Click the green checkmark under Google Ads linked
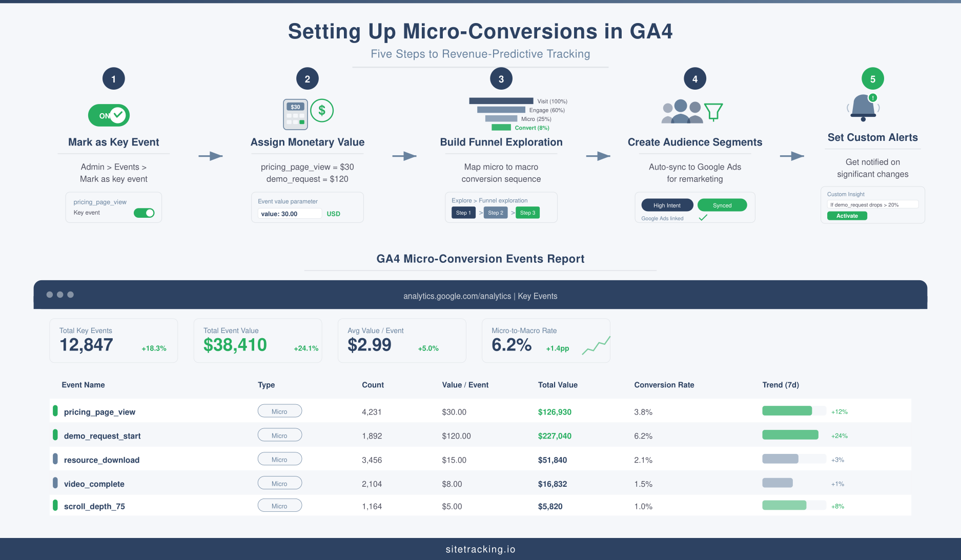 pyautogui.click(x=703, y=217)
